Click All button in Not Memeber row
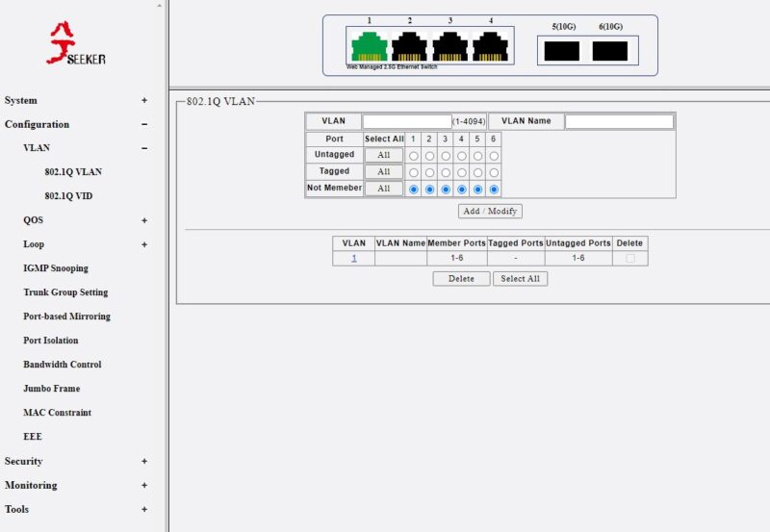This screenshot has width=770, height=532. click(x=383, y=189)
